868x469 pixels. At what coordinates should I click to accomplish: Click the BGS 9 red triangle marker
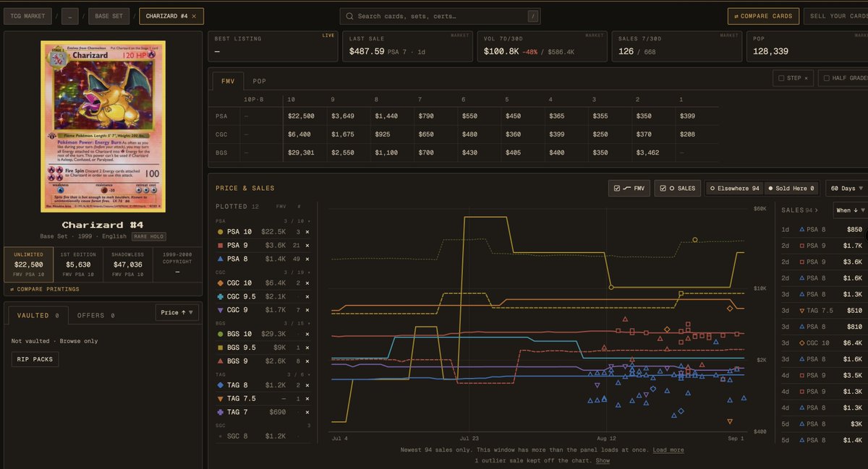coord(221,361)
